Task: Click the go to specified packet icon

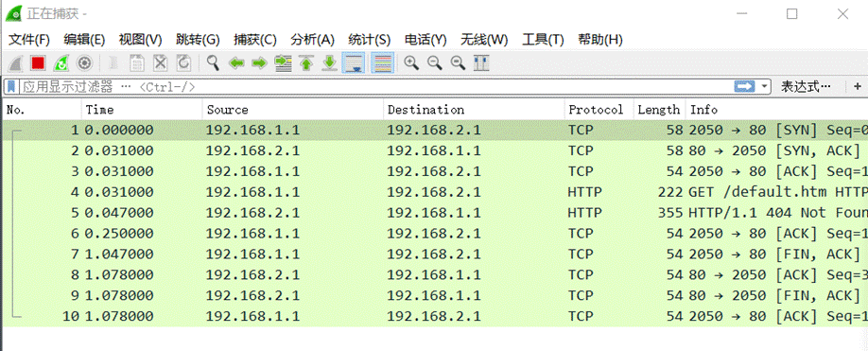Action: pyautogui.click(x=284, y=63)
